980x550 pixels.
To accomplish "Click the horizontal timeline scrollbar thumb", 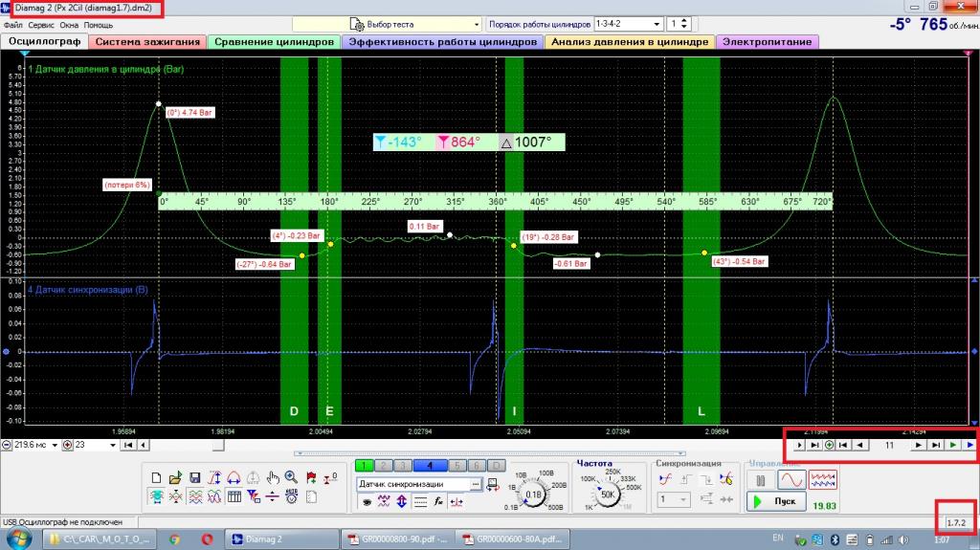I will [218, 445].
